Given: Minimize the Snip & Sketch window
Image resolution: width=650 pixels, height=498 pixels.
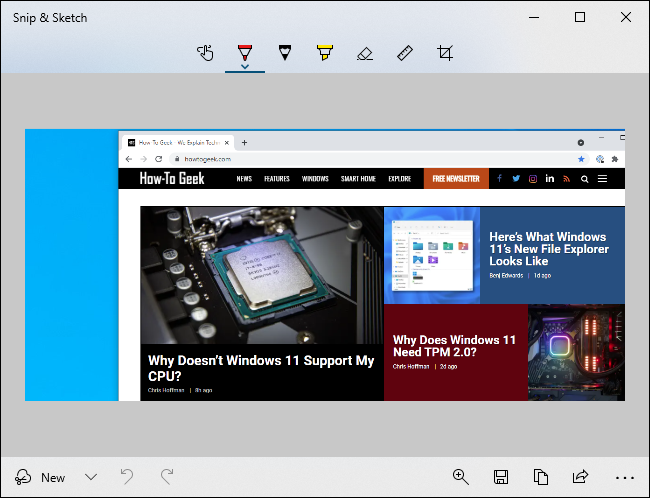Looking at the screenshot, I should (x=534, y=17).
